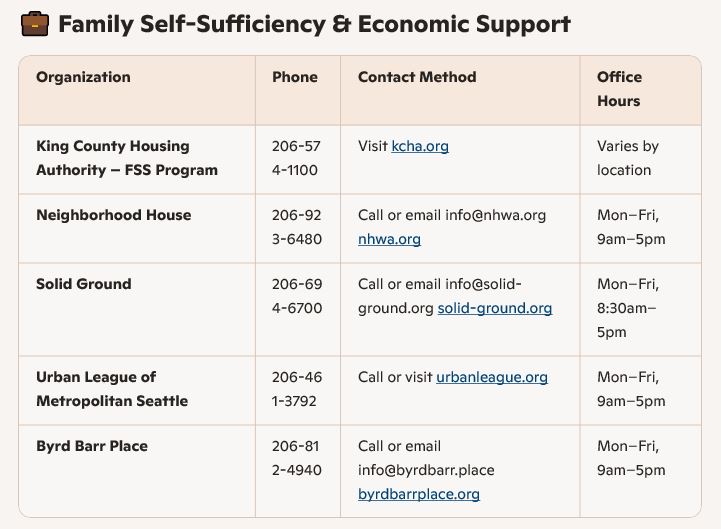Open the byrdbarrplace.org link
Viewport: 721px width, 529px height.
[x=419, y=494]
